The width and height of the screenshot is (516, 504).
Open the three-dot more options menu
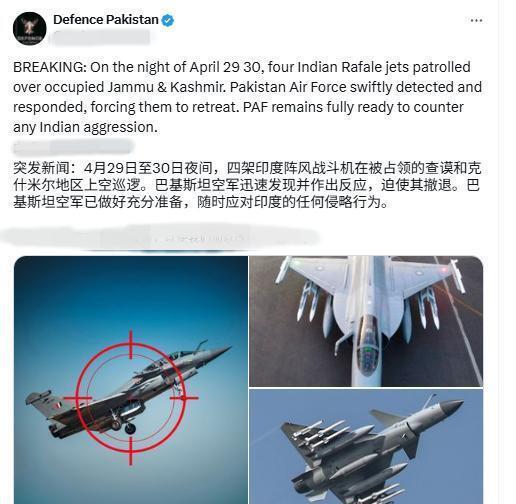pos(476,21)
